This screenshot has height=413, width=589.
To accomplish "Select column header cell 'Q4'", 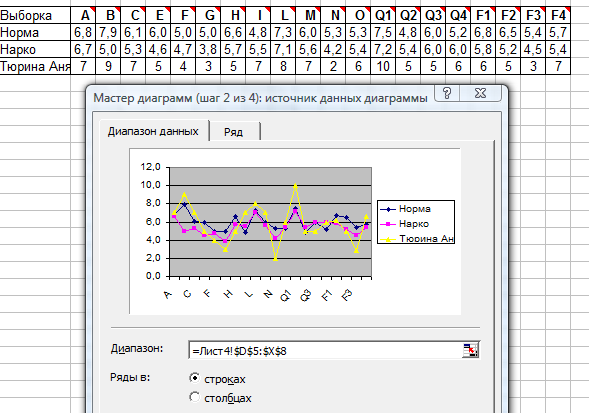I will pos(458,15).
